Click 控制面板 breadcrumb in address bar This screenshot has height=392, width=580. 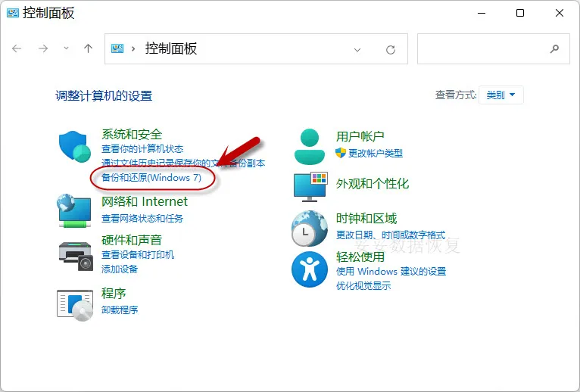pos(170,48)
